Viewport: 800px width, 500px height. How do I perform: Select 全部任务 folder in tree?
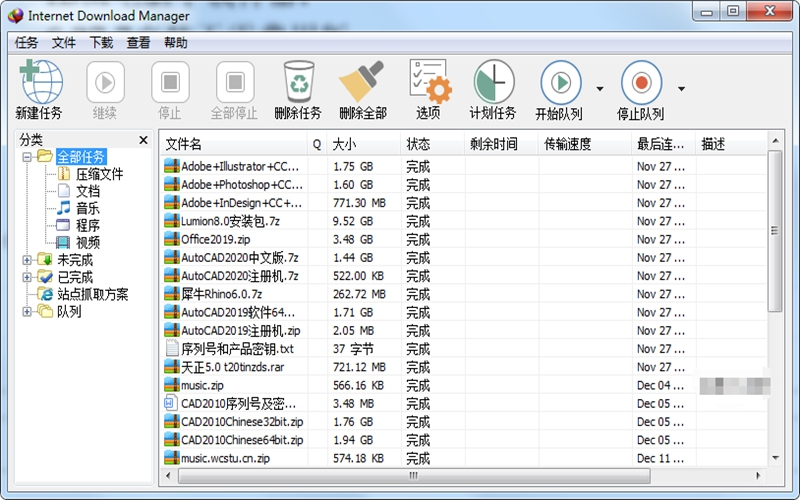81,157
